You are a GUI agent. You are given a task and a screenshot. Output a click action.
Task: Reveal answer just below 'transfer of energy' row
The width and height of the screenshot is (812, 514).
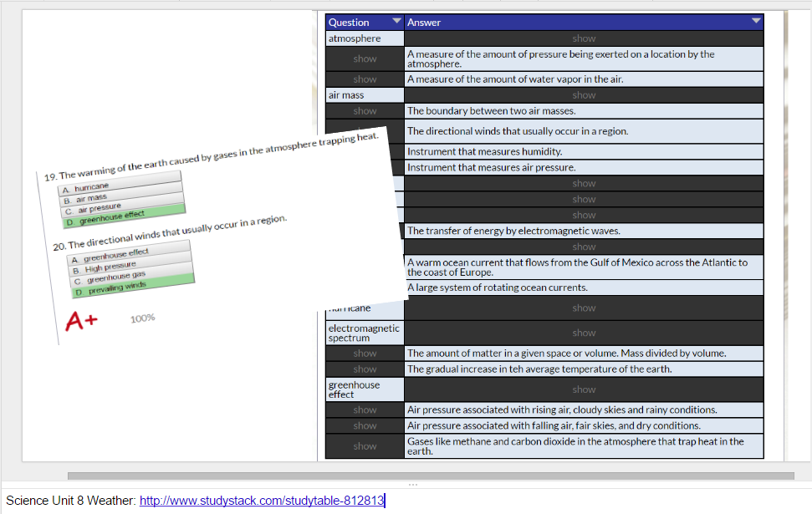coord(584,247)
